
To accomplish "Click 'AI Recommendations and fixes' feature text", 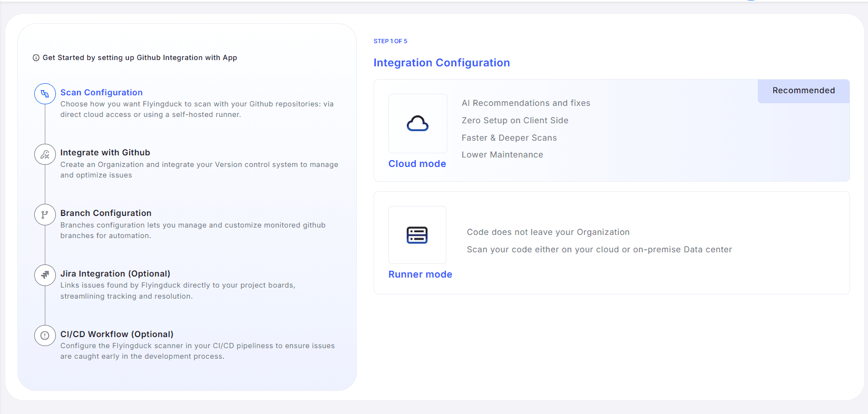I will click(x=525, y=103).
